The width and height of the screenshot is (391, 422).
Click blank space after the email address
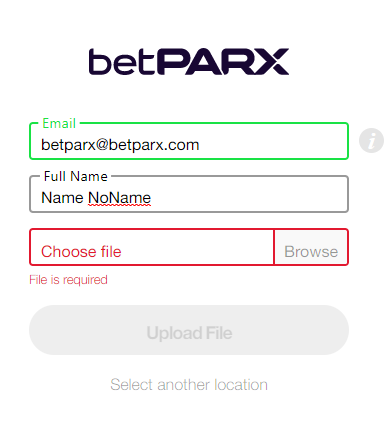[272, 145]
